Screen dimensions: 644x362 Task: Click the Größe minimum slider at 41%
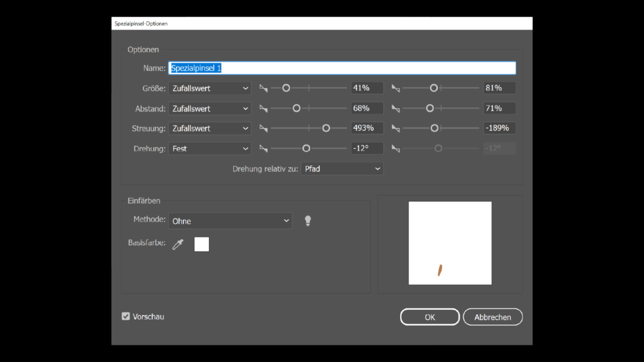coord(286,88)
